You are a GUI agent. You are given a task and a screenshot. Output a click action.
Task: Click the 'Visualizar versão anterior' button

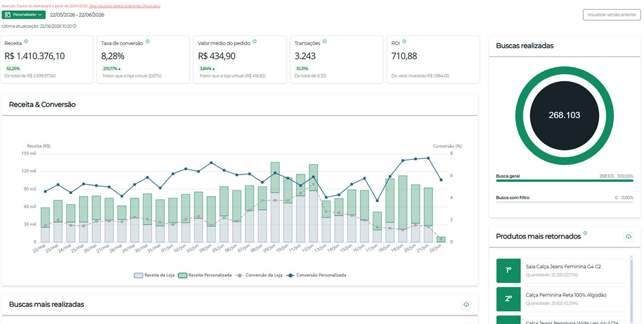pyautogui.click(x=611, y=15)
